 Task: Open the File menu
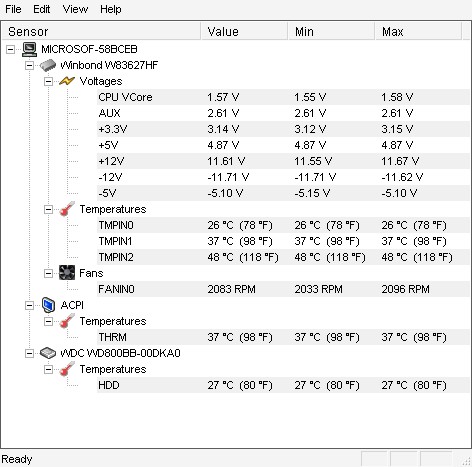coord(13,9)
